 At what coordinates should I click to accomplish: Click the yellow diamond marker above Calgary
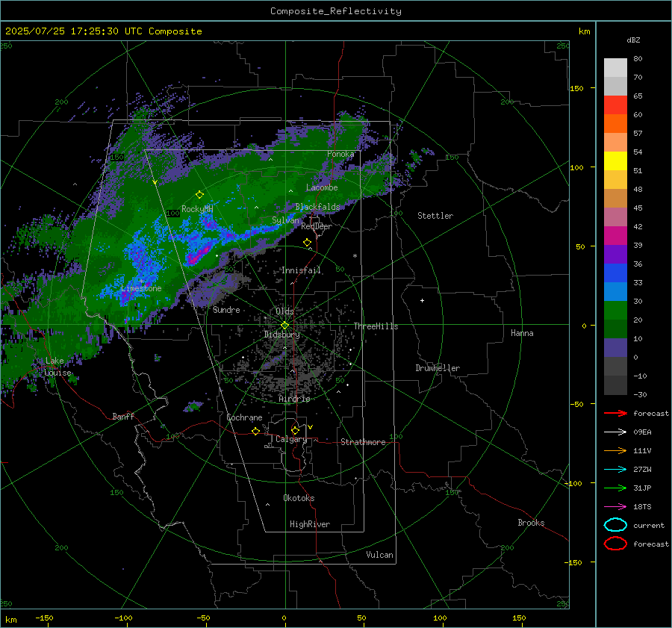tap(295, 430)
